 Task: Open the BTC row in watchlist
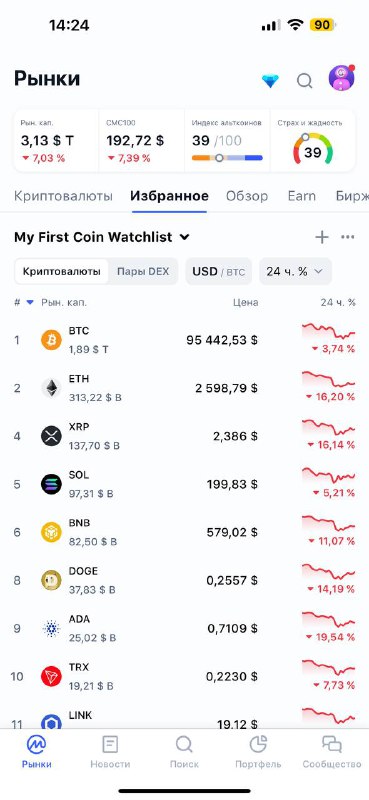tap(184, 340)
